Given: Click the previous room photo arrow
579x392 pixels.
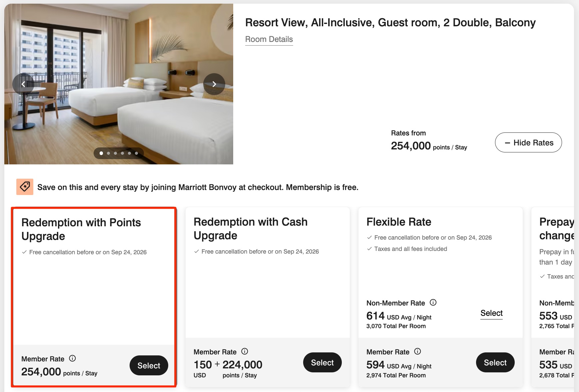Looking at the screenshot, I should [23, 84].
